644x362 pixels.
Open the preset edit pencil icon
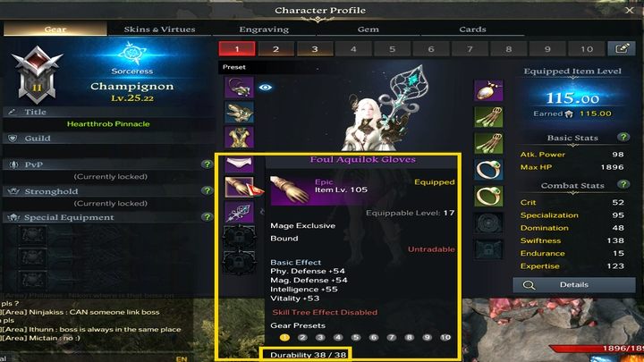coord(622,49)
